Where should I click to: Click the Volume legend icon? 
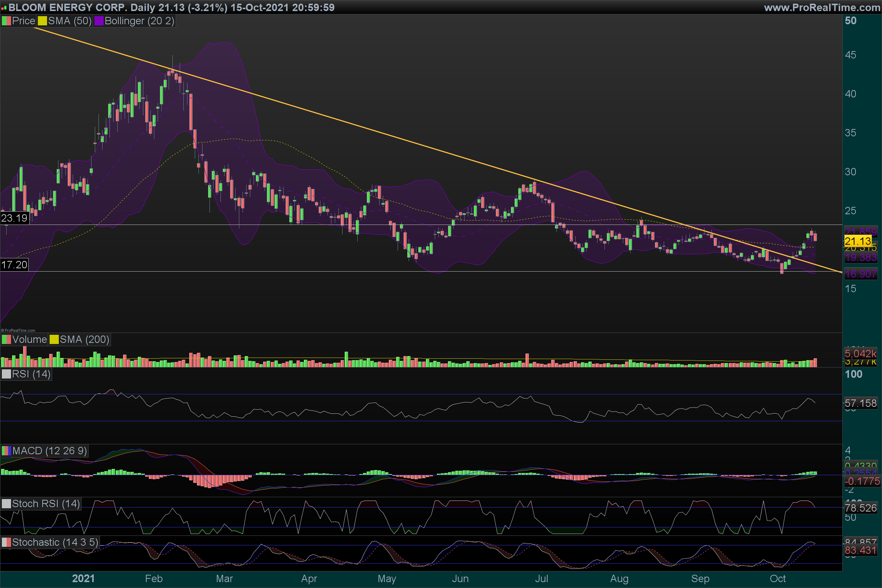pos(6,340)
